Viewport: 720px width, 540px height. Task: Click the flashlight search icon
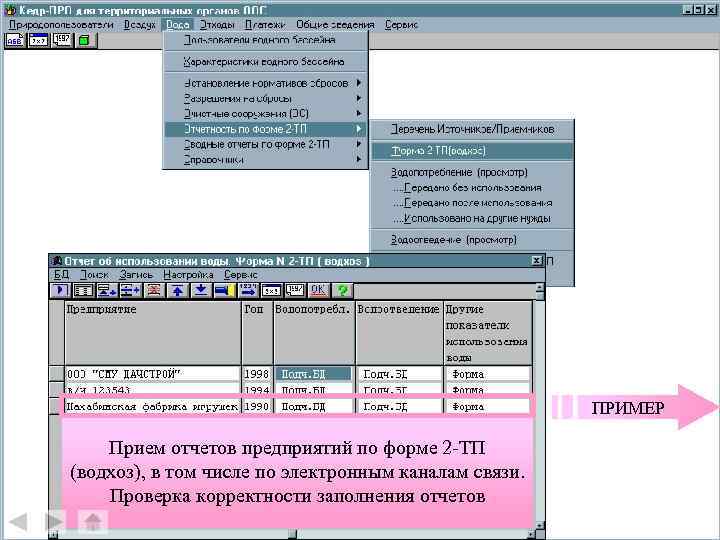[x=225, y=290]
